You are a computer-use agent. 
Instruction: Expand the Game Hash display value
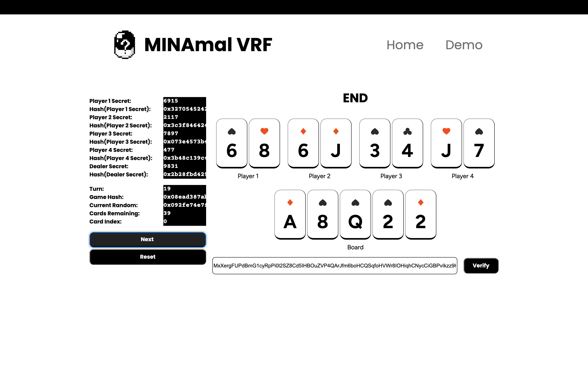point(184,197)
